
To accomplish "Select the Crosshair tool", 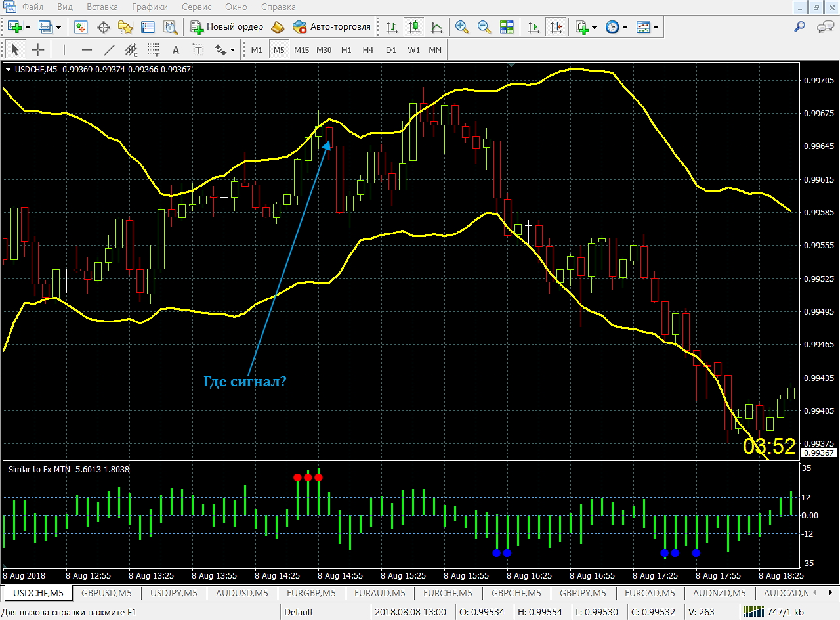I will [38, 49].
